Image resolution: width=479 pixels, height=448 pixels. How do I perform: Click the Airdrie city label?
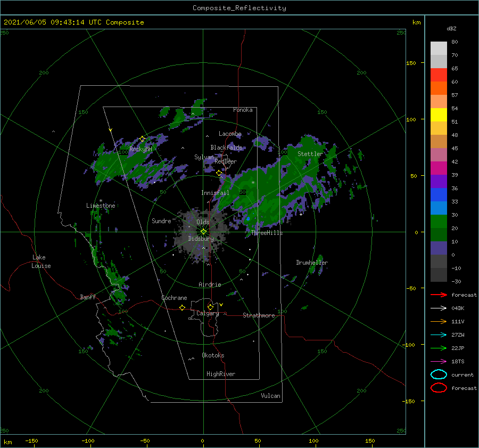point(210,284)
